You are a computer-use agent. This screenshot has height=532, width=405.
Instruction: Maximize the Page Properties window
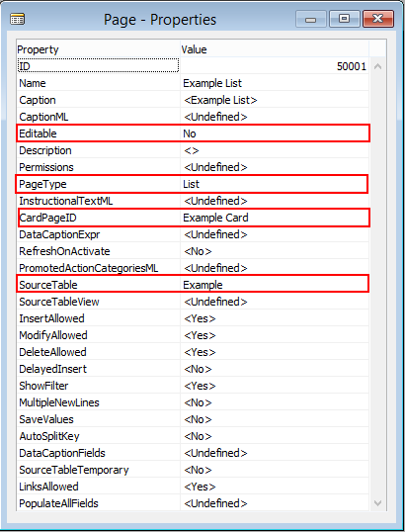pyautogui.click(x=344, y=19)
